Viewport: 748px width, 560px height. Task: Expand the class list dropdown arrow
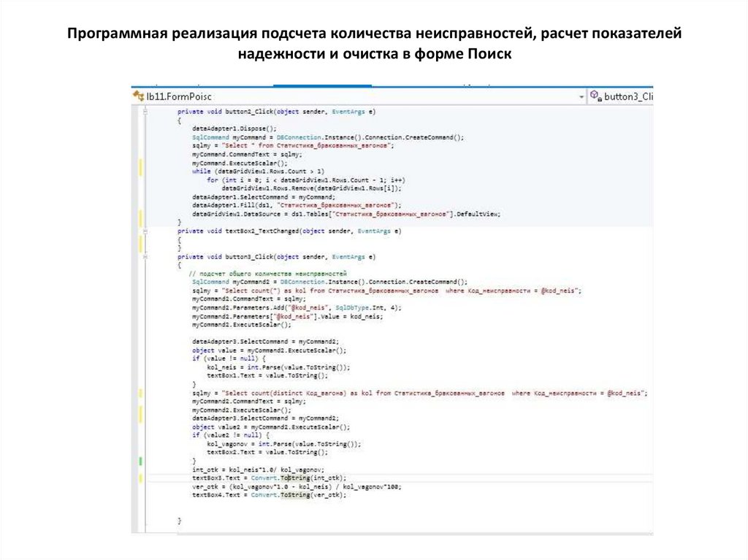point(581,97)
